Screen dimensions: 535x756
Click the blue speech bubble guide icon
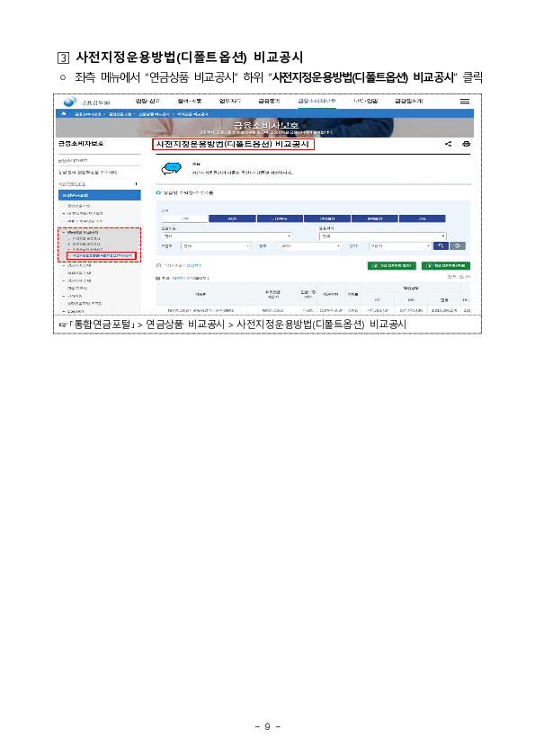click(171, 168)
